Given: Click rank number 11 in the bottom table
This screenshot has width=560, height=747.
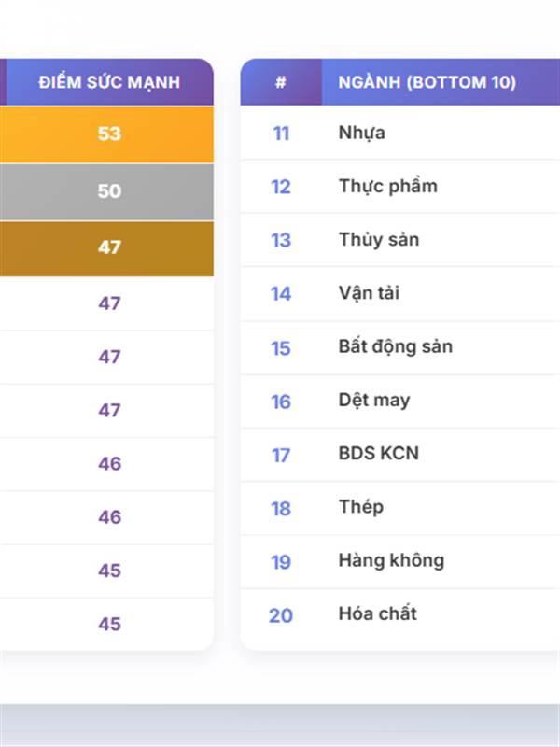Looking at the screenshot, I should [x=281, y=134].
